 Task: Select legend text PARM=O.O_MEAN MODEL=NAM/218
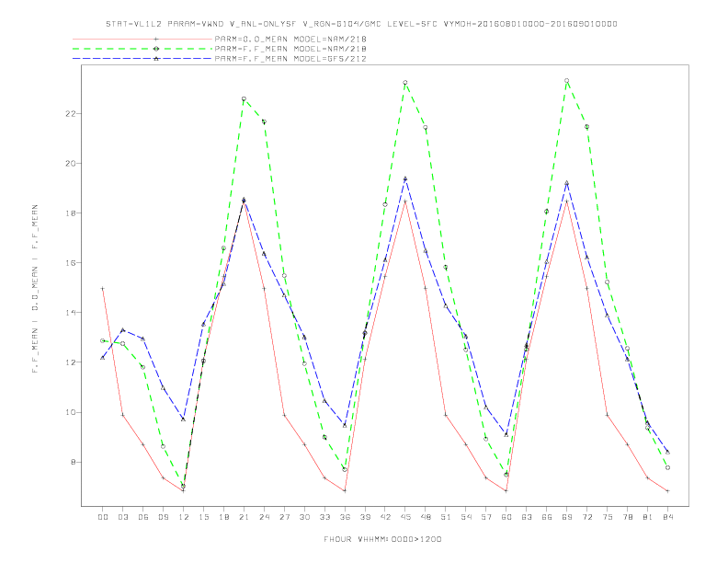(x=290, y=39)
